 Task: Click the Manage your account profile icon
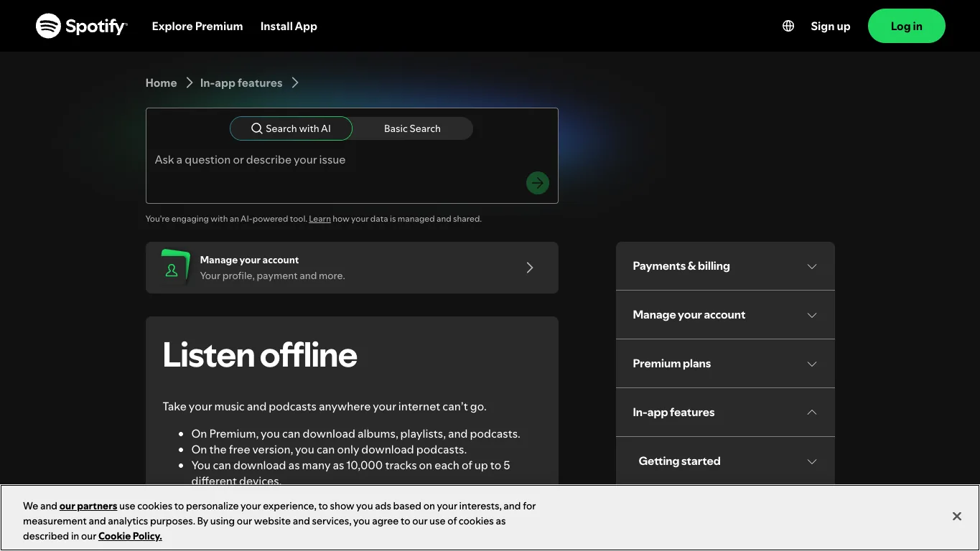pos(174,268)
